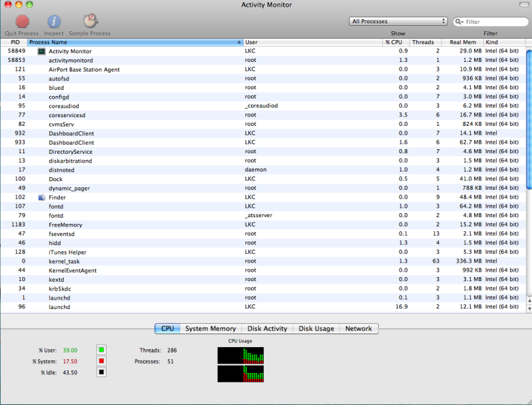
Task: Select the DirectoryService process row
Action: [263, 152]
